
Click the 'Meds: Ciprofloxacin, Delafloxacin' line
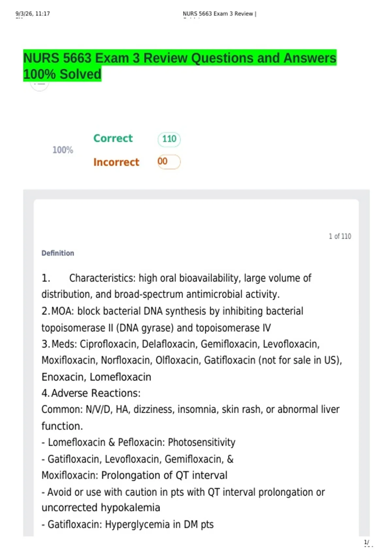click(x=181, y=344)
